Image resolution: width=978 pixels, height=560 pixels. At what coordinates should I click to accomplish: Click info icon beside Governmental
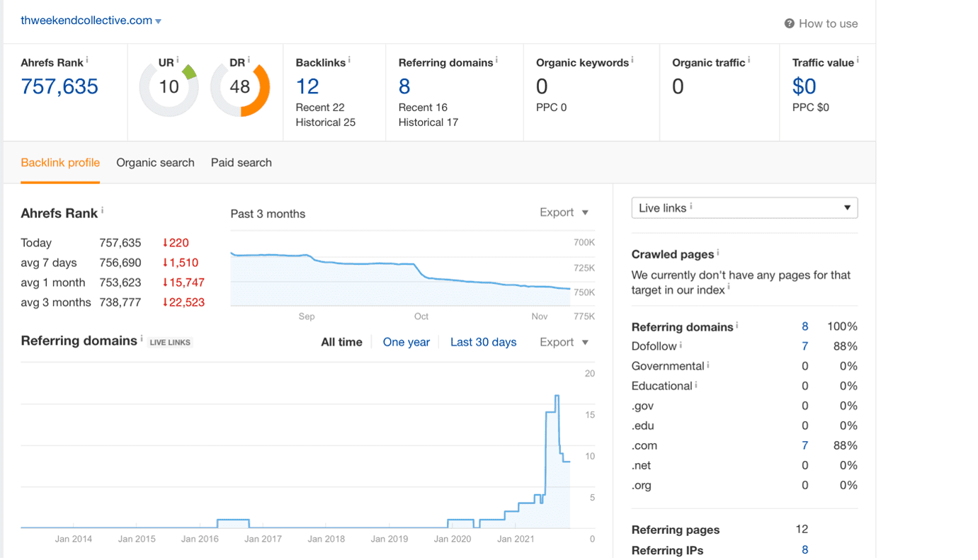point(708,365)
